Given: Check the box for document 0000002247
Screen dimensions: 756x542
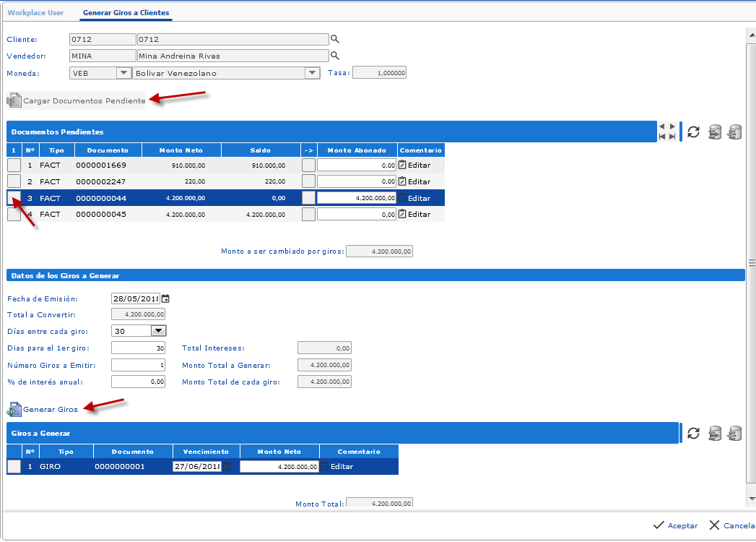Looking at the screenshot, I should pyautogui.click(x=14, y=181).
